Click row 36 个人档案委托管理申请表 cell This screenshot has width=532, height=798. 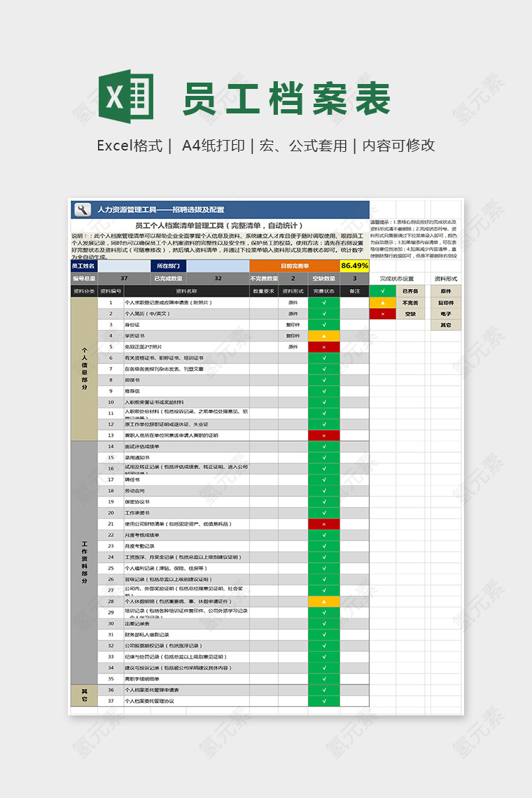pyautogui.click(x=186, y=690)
